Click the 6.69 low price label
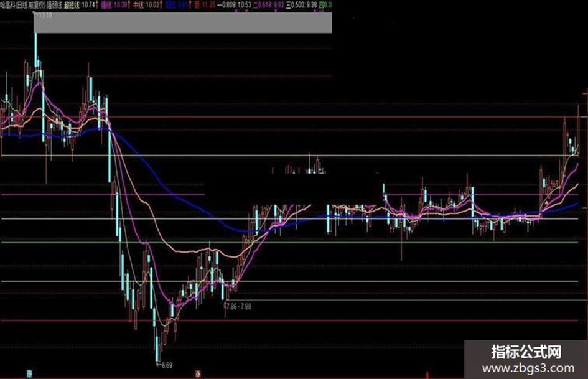 click(167, 365)
